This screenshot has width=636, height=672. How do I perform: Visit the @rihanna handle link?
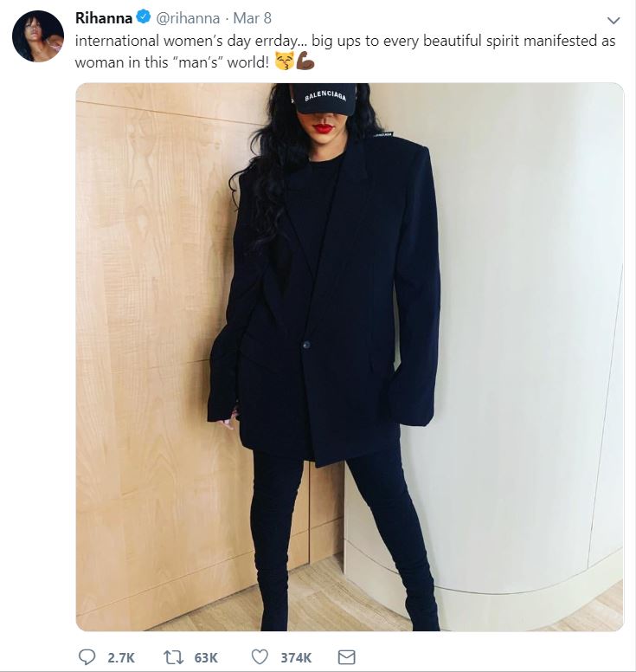[x=188, y=18]
